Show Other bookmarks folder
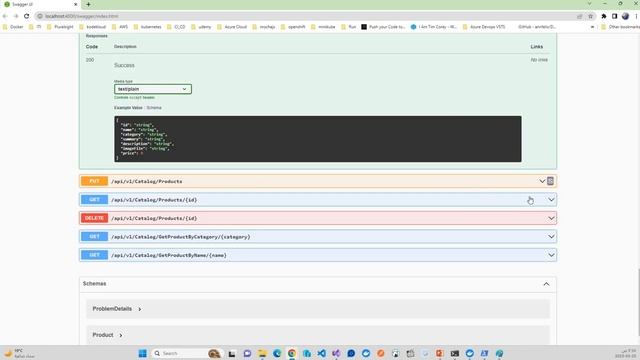Viewport: 640px width, 360px height. click(620, 27)
